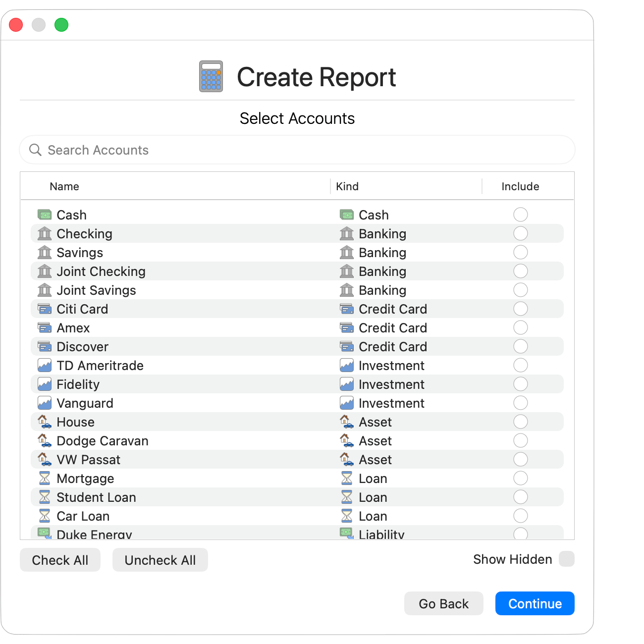Image resolution: width=644 pixels, height=644 pixels.
Task: Click the credit card icon next to Discover
Action: click(44, 346)
